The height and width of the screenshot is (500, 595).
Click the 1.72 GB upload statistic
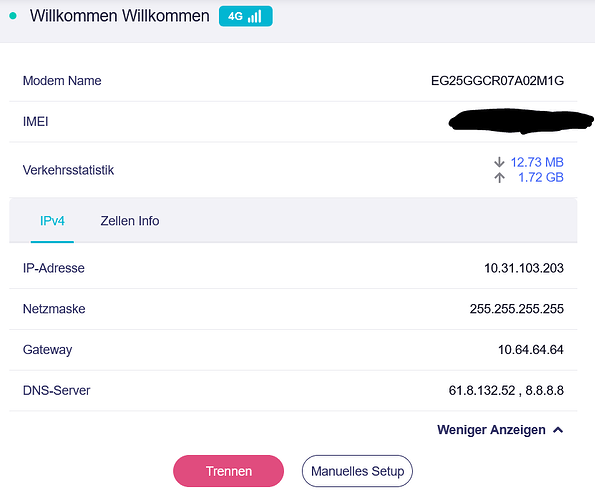click(x=541, y=178)
